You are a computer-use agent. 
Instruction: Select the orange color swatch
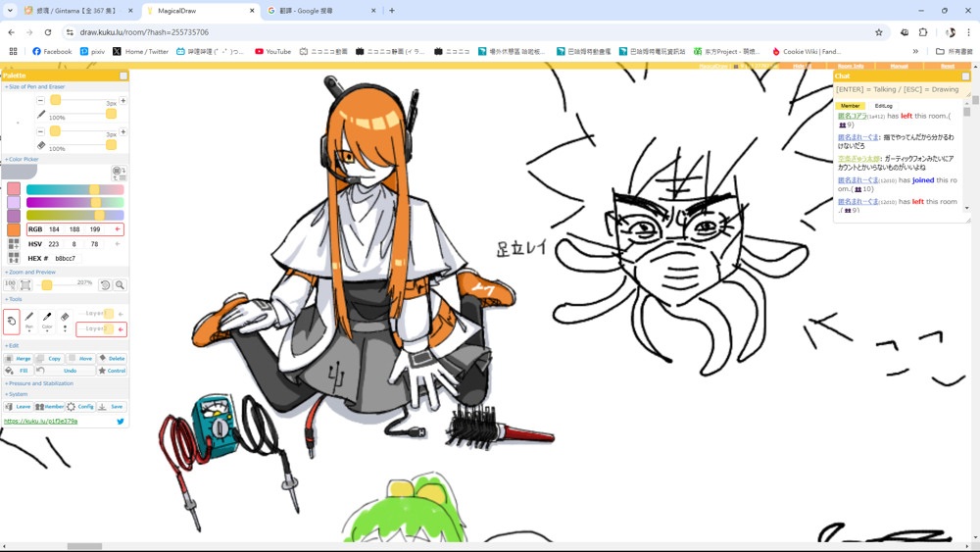coord(14,229)
